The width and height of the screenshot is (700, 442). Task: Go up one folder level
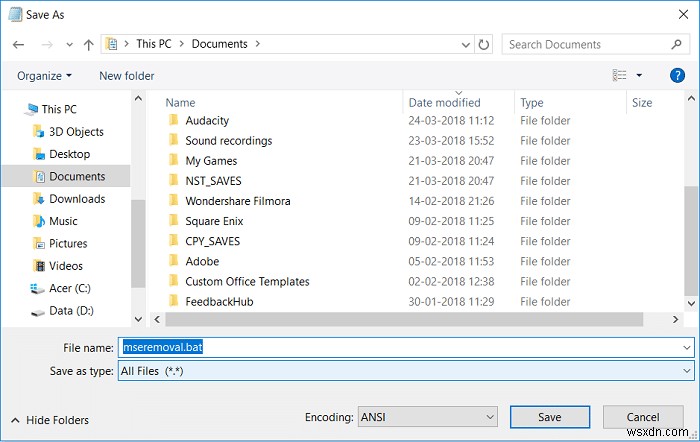[x=88, y=45]
